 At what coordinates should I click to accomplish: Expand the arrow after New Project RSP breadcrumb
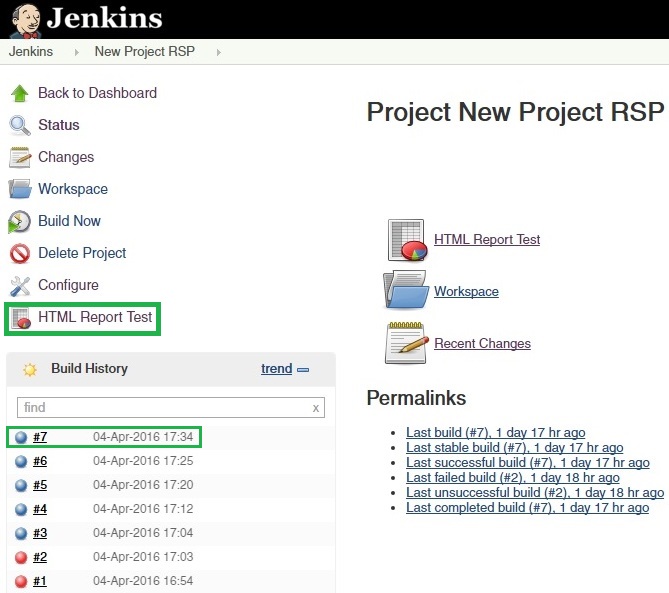point(218,52)
